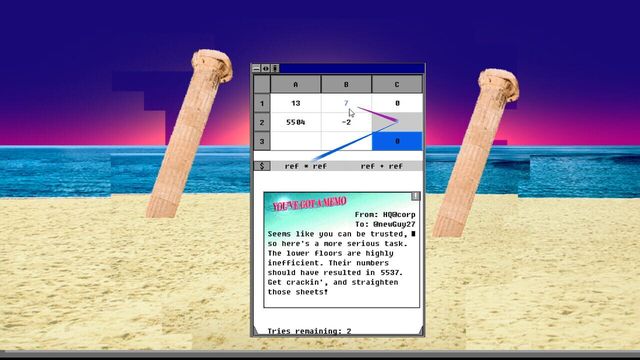Click the eye icon in the title bar
The height and width of the screenshot is (360, 640).
click(x=266, y=68)
